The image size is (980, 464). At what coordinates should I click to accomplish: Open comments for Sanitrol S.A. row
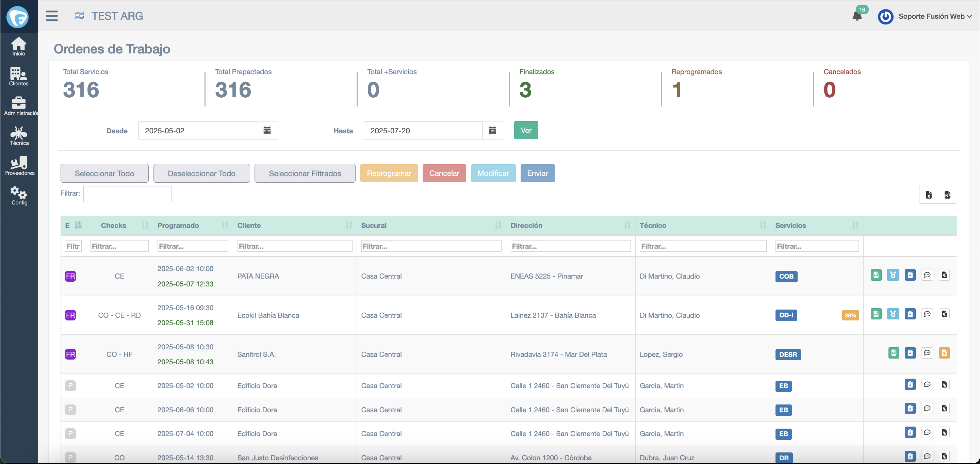927,353
